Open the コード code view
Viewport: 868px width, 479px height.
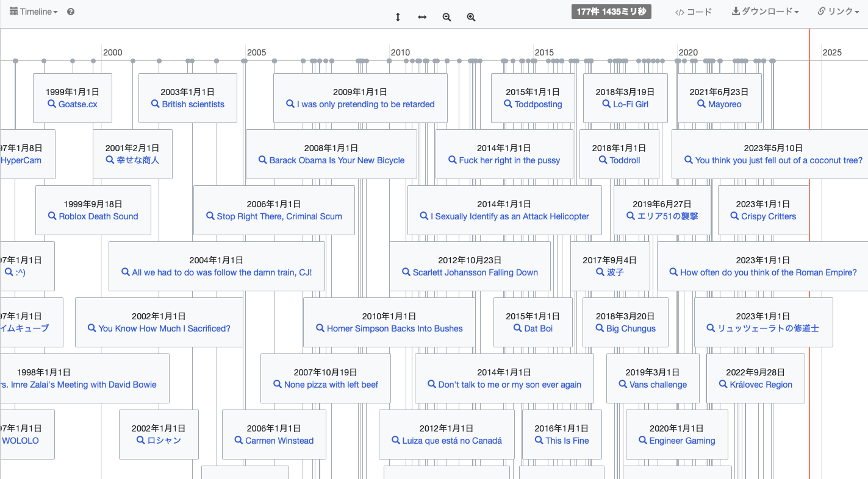click(x=694, y=12)
